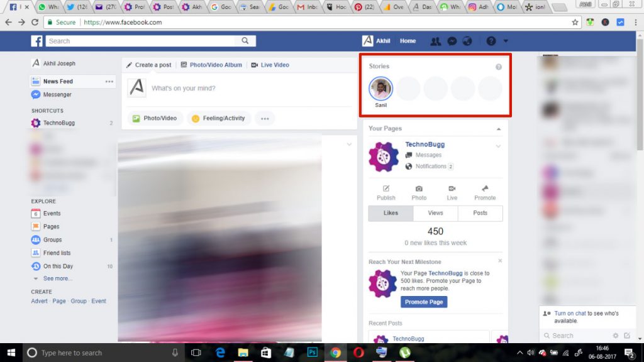Open News Feed options ellipsis
644x362 pixels.
coord(109,82)
